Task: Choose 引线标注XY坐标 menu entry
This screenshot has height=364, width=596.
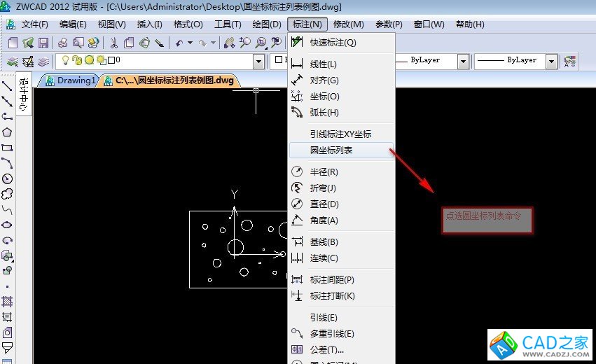Action: coord(341,134)
